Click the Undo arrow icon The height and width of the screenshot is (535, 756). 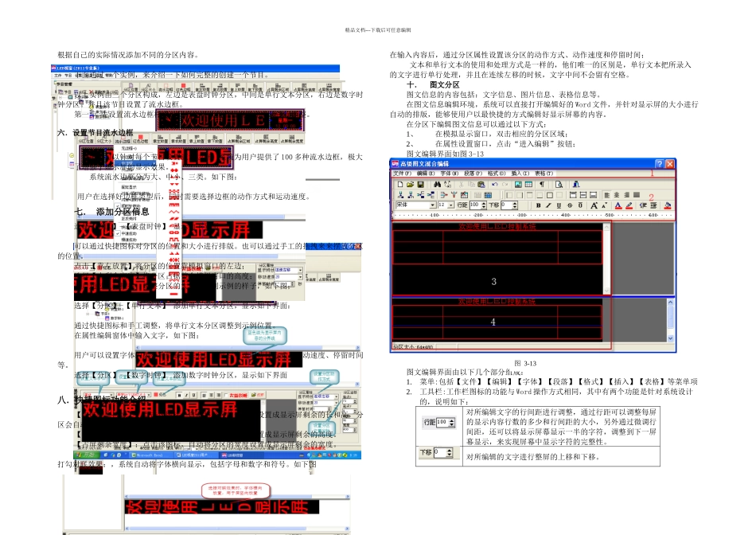click(495, 184)
